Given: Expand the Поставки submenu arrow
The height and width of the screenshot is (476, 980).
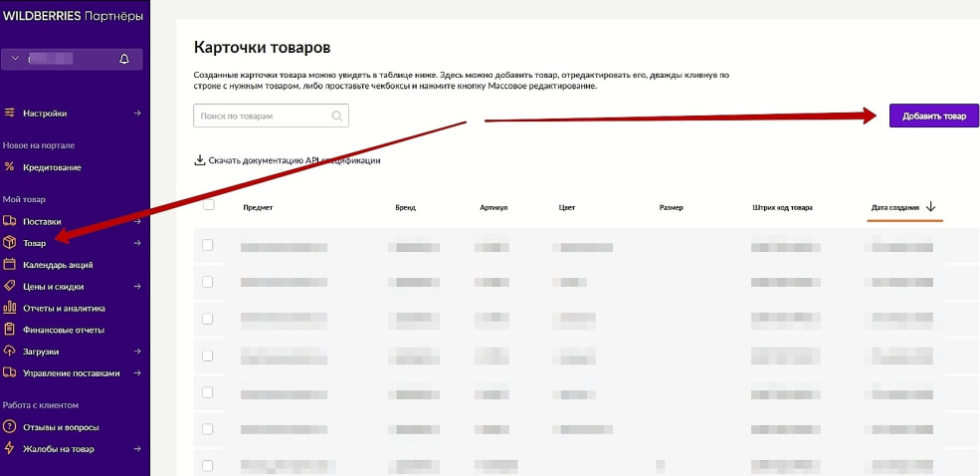Looking at the screenshot, I should (x=137, y=221).
